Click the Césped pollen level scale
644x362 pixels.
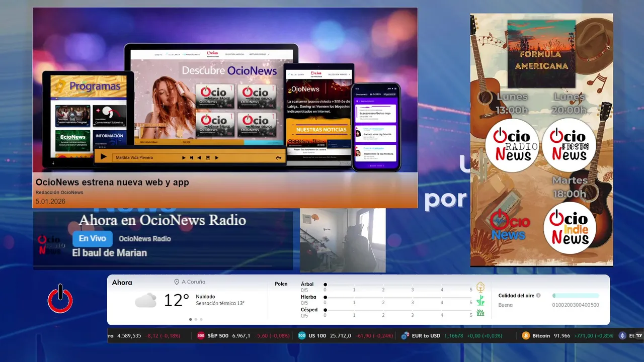(398, 313)
